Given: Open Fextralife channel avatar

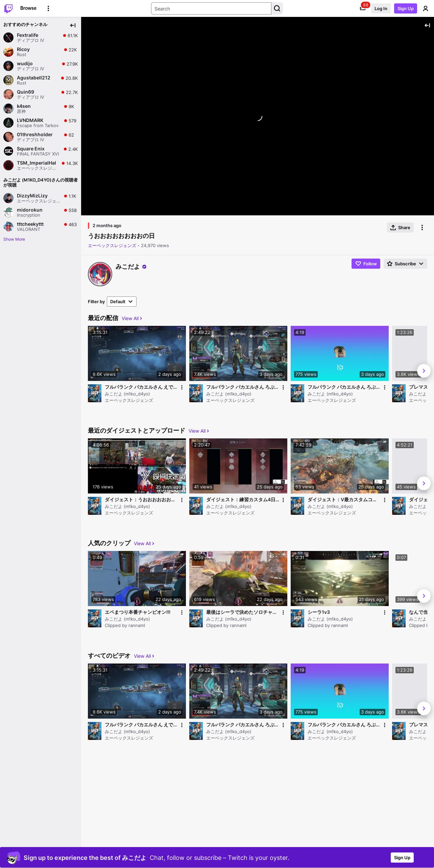Looking at the screenshot, I should 8,38.
